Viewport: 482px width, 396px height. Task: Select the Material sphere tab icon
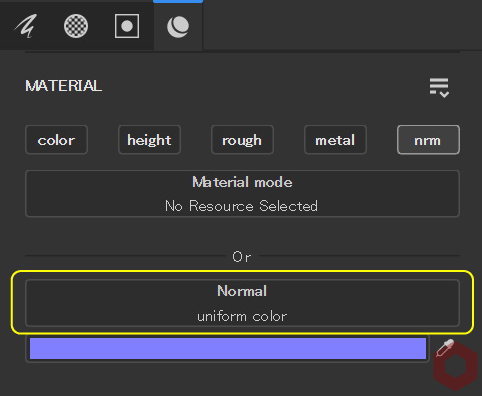coord(178,26)
